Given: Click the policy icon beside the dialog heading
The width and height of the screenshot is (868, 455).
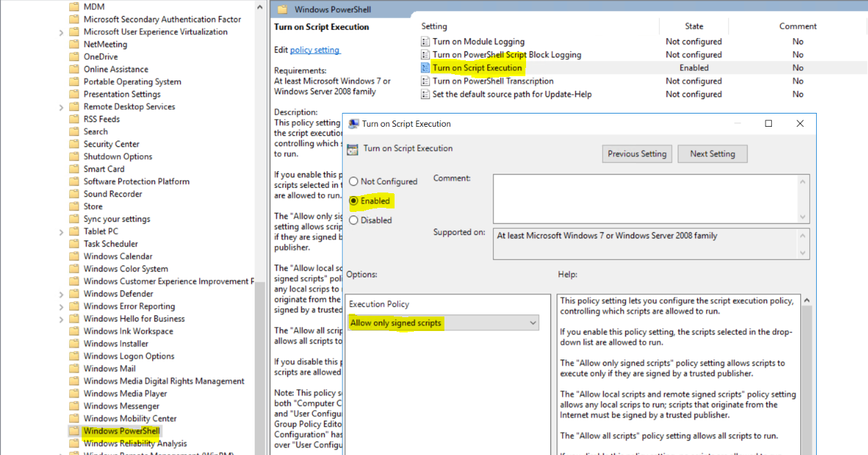Looking at the screenshot, I should (x=352, y=148).
